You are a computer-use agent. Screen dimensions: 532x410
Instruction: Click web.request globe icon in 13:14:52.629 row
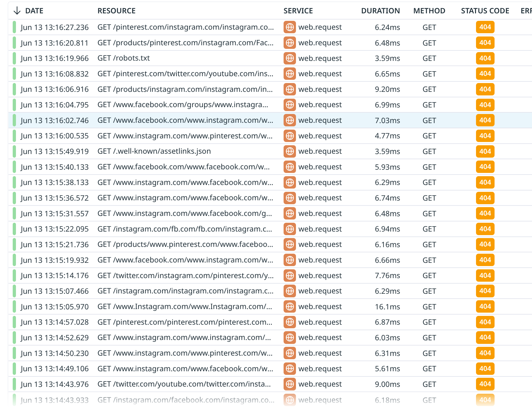point(290,337)
